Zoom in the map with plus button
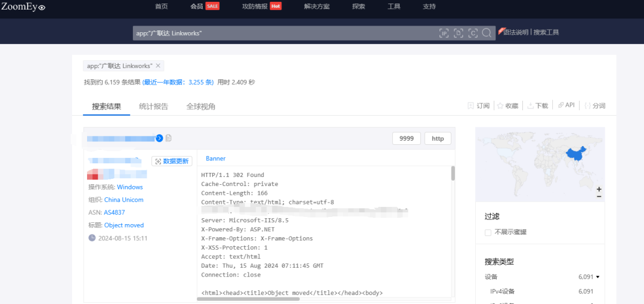Screen dimensions: 644x304 click(599, 189)
